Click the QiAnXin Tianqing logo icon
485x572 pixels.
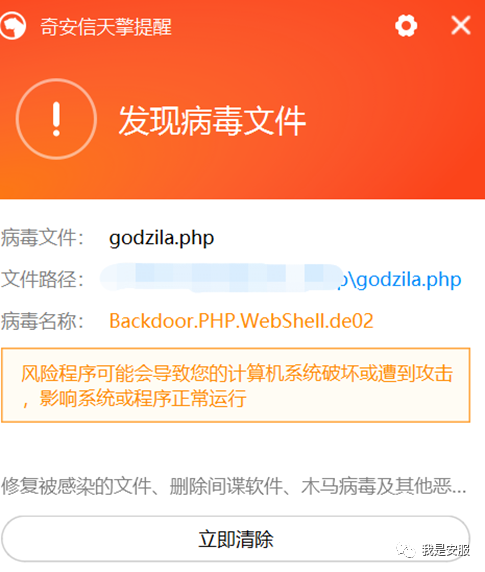coord(12,26)
